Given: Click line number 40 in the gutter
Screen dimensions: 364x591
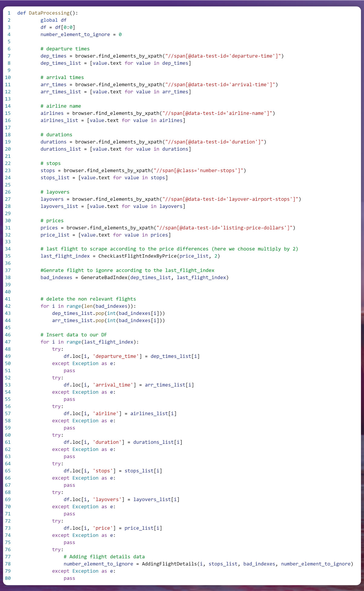Looking at the screenshot, I should (x=8, y=292).
